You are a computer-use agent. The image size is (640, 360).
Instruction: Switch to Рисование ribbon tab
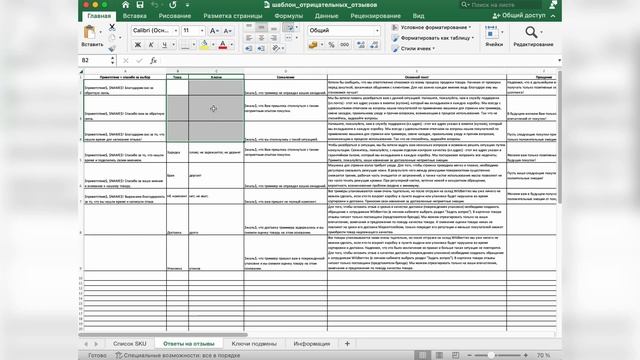(175, 16)
